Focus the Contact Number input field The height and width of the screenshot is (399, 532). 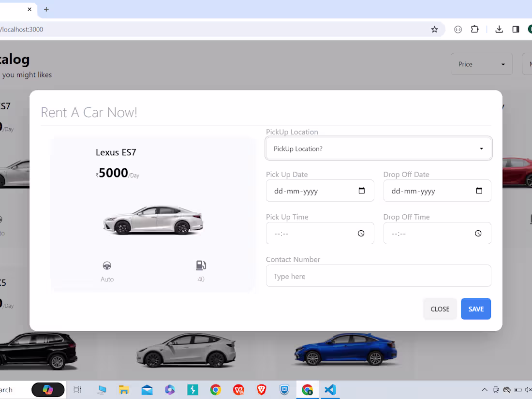click(379, 276)
